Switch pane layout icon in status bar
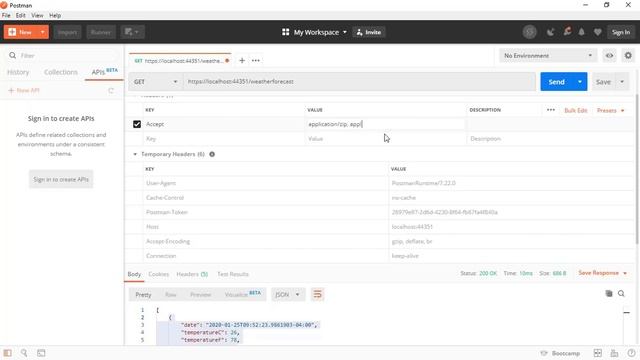This screenshot has height=360, width=640. (598, 353)
